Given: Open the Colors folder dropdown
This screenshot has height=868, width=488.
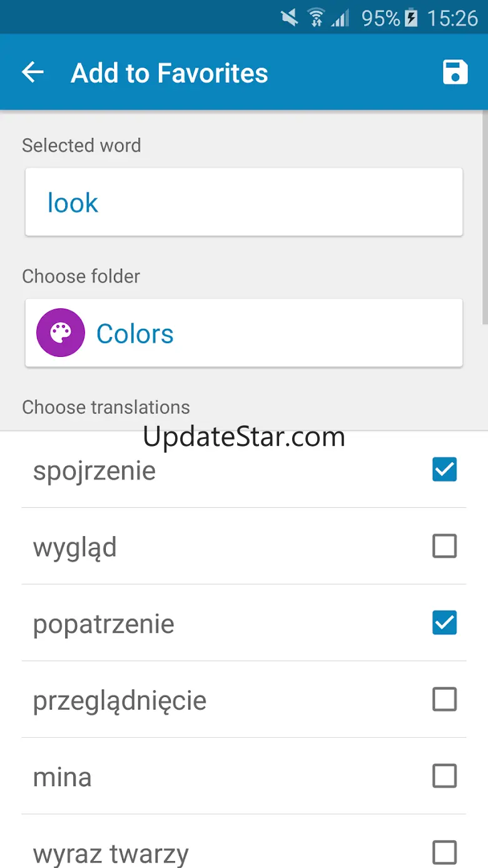Looking at the screenshot, I should coord(244,333).
